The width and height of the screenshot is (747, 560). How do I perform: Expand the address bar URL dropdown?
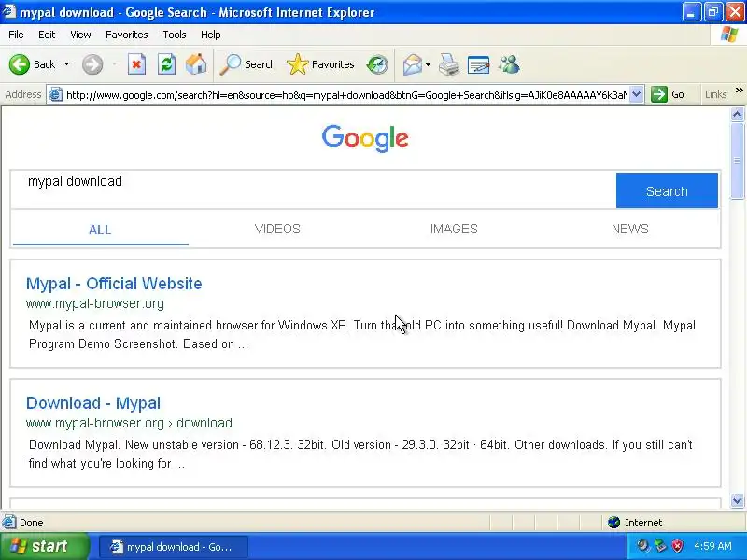pos(637,94)
